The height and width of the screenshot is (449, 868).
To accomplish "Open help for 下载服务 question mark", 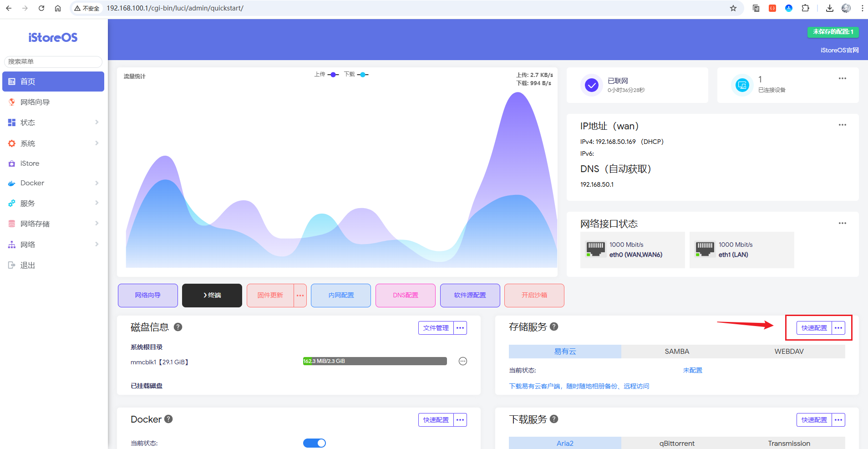I will 554,419.
